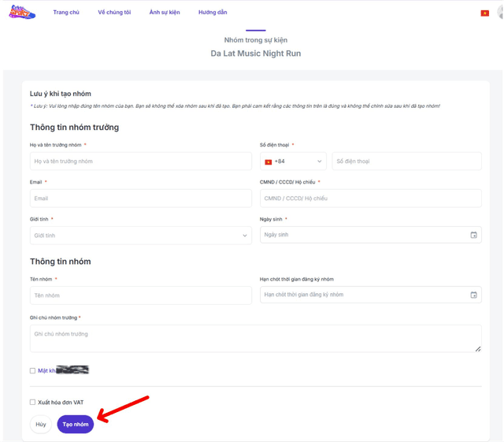Image resolution: width=504 pixels, height=442 pixels.
Task: Open the Ảnh sự kiện menu item
Action: pyautogui.click(x=165, y=13)
